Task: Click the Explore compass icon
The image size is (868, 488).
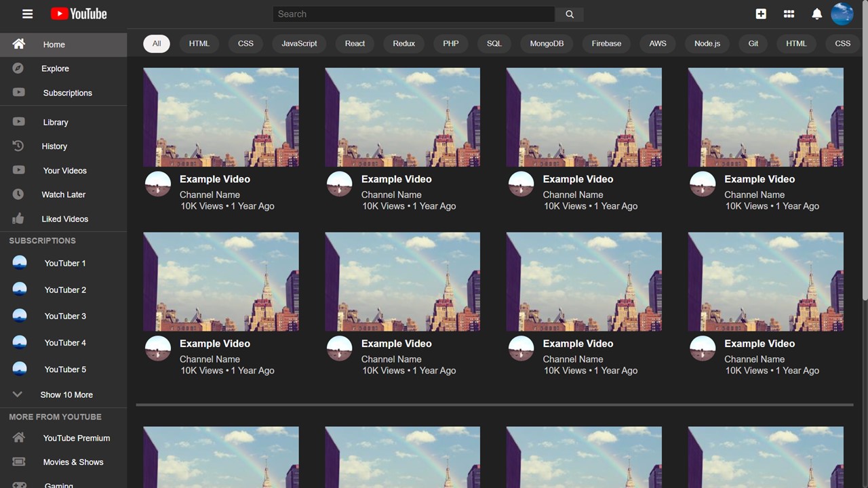Action: tap(18, 68)
